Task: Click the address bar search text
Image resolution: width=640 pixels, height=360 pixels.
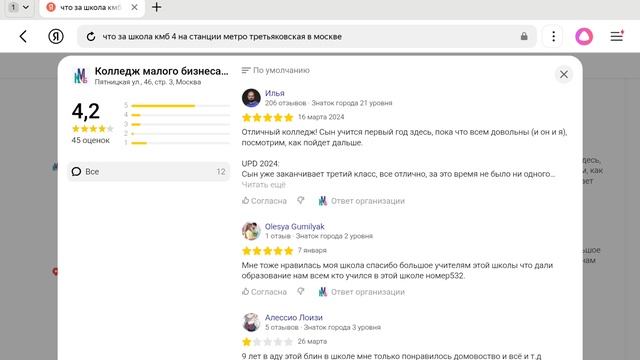Action: point(222,37)
